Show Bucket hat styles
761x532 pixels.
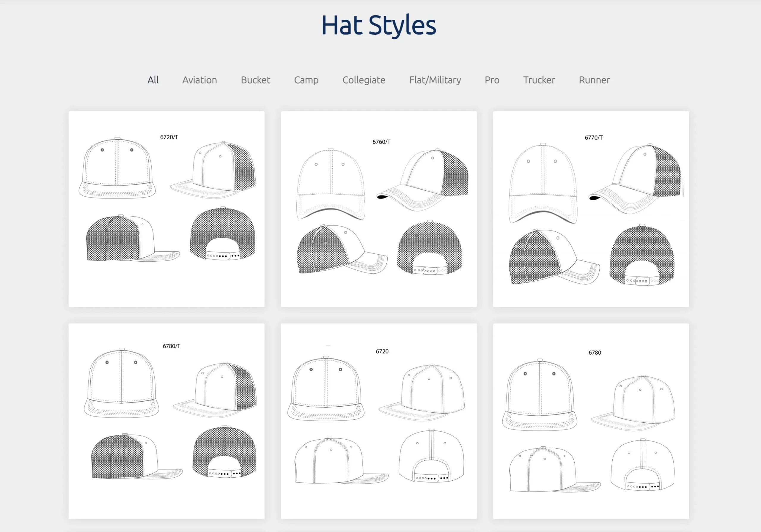(255, 80)
